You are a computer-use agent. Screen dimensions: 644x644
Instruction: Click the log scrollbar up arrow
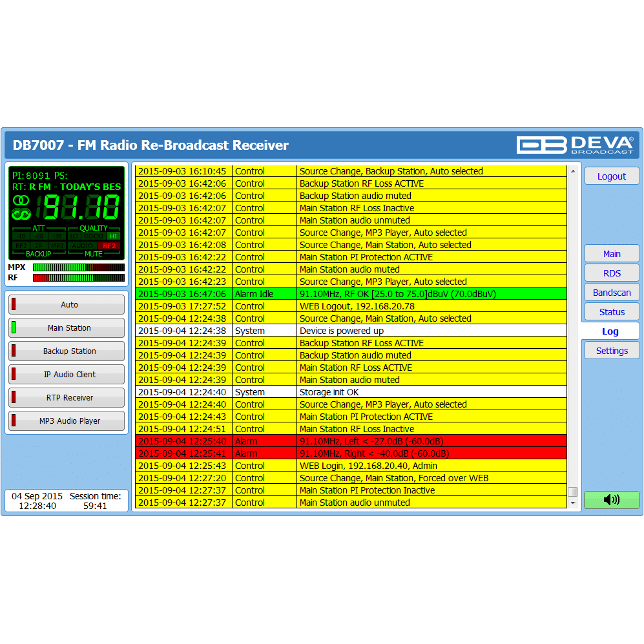coord(572,172)
